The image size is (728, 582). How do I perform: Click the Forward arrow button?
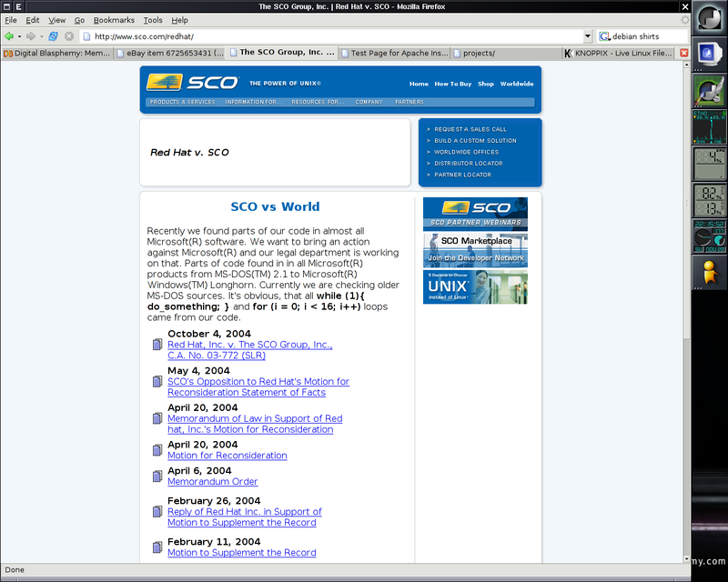[31, 36]
